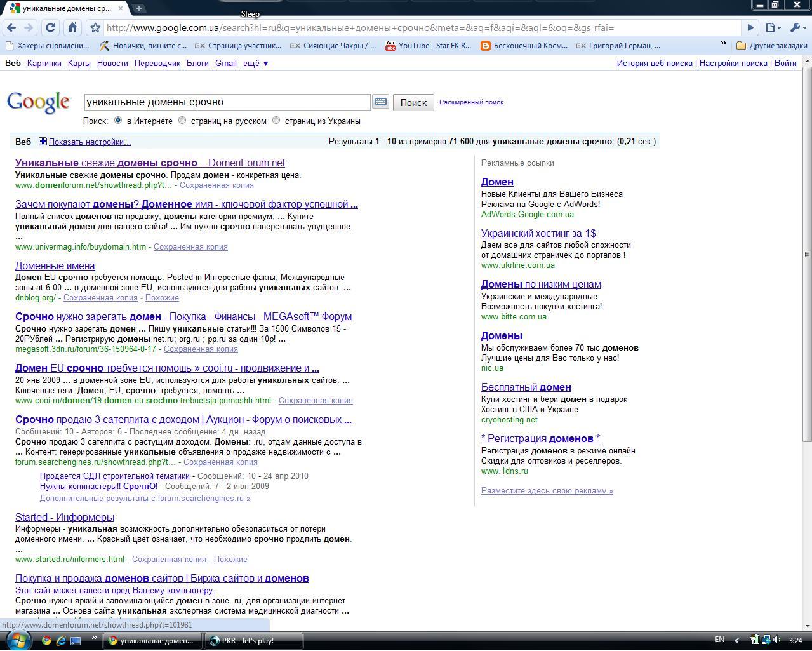Switch to the PKR - let's play! taskbar window
Viewport: 812px width, 651px height.
[x=254, y=640]
